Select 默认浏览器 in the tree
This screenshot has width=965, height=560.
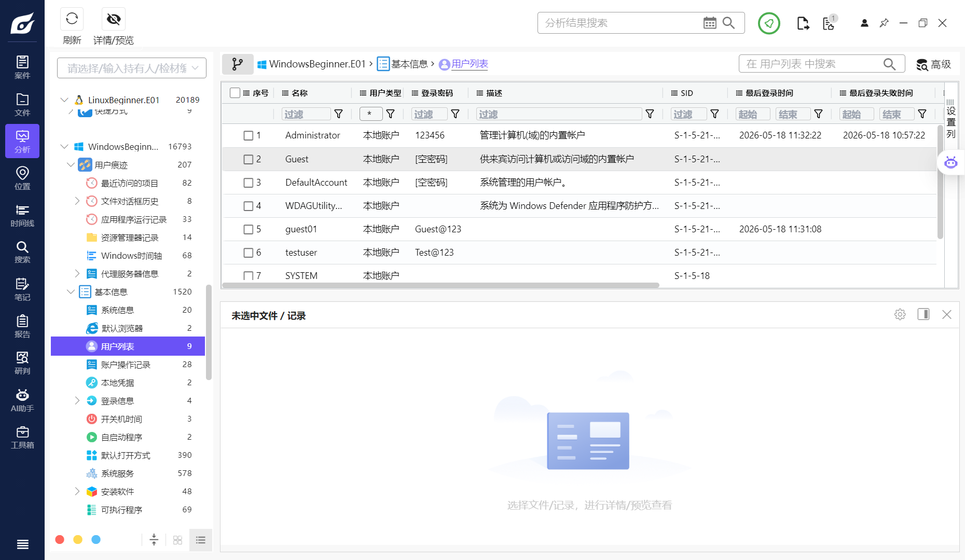(x=128, y=328)
